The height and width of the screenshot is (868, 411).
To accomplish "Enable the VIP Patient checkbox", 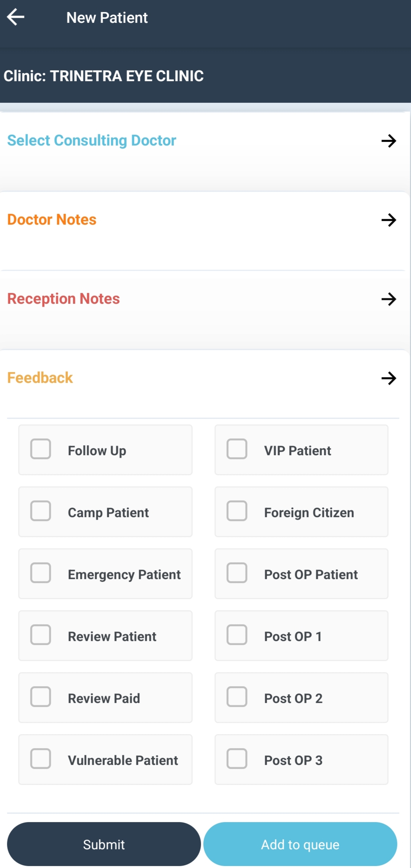I will pyautogui.click(x=237, y=449).
